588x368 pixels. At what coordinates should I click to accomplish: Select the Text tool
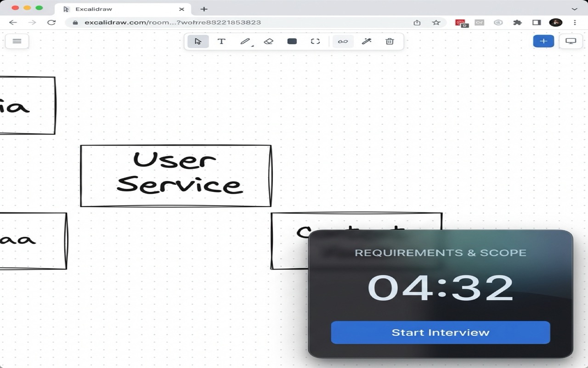point(221,41)
